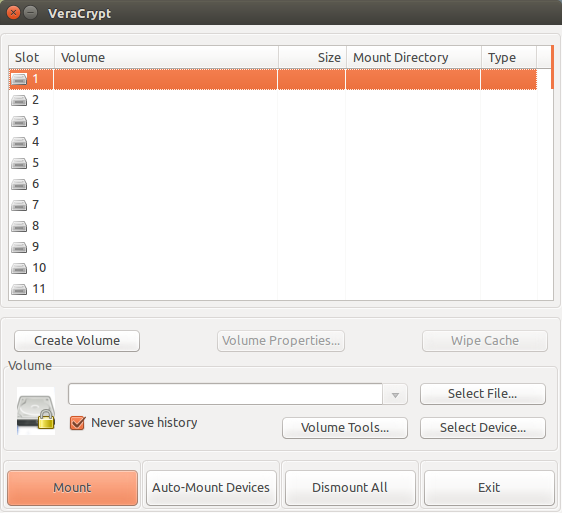Screen dimensions: 562x513
Task: Click the drive icon for slot 5
Action: [x=19, y=163]
